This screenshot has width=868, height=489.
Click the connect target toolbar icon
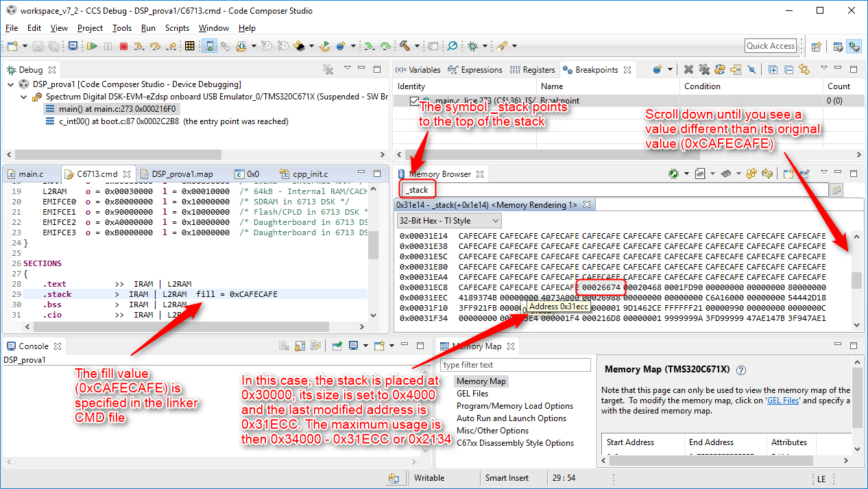[210, 46]
